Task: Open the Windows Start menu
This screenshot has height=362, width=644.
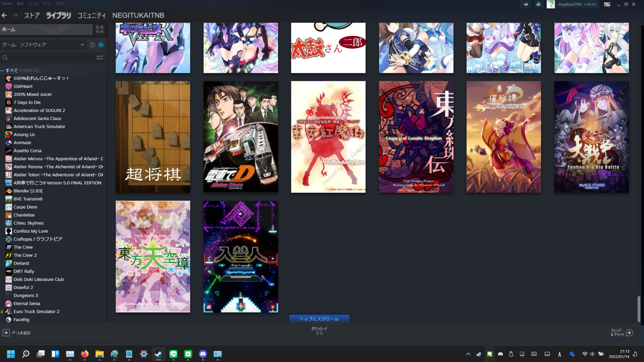Action: pyautogui.click(x=11, y=354)
